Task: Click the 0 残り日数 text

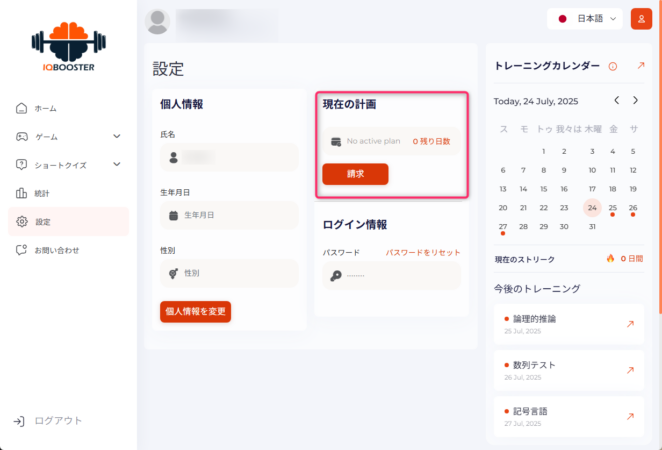Action: click(431, 141)
